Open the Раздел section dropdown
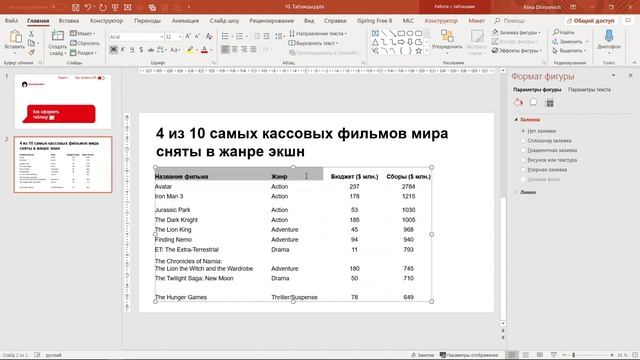Viewport: 640px width, 360px height. point(84,53)
